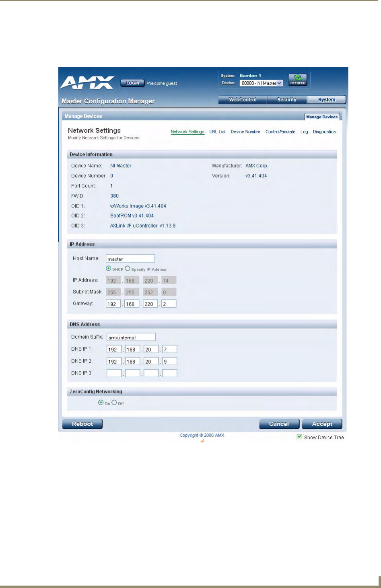This screenshot has width=381, height=588.
Task: Click the BootROM v3.41.404 text
Action: click(132, 216)
